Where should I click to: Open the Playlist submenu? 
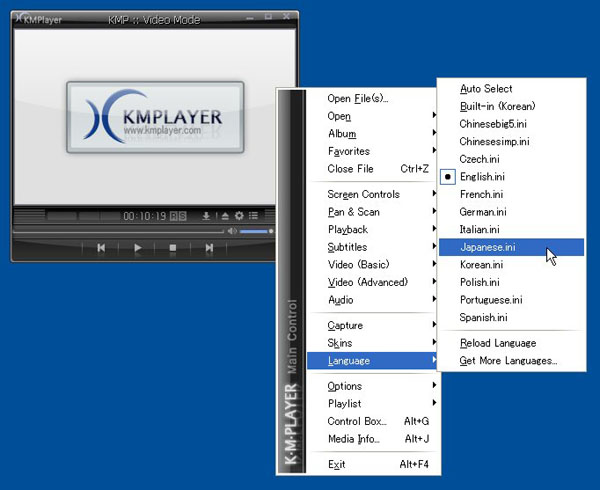tap(374, 404)
